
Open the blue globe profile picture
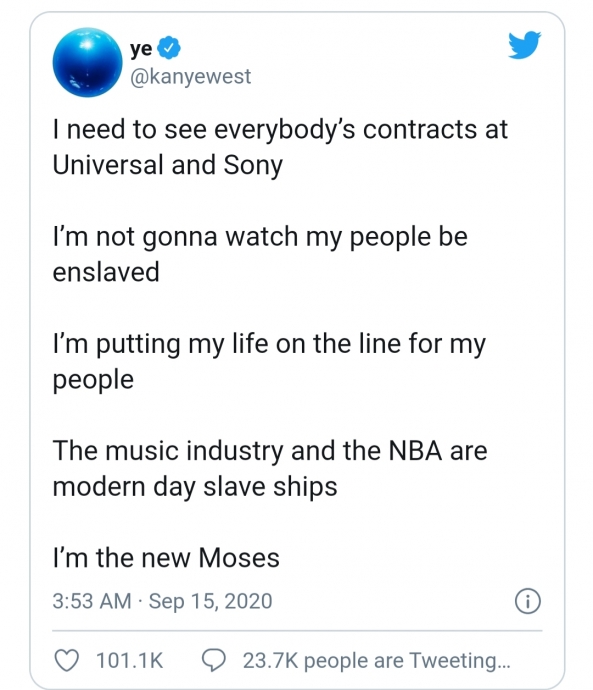(x=87, y=62)
